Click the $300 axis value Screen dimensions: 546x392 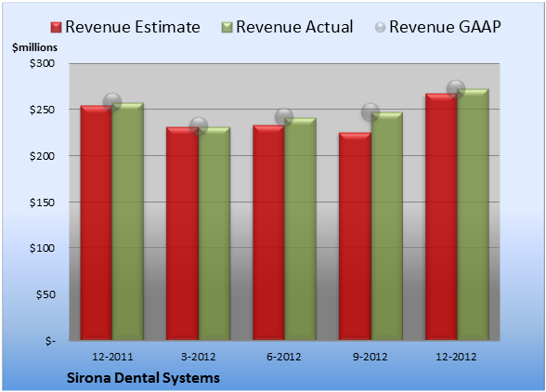coord(42,63)
